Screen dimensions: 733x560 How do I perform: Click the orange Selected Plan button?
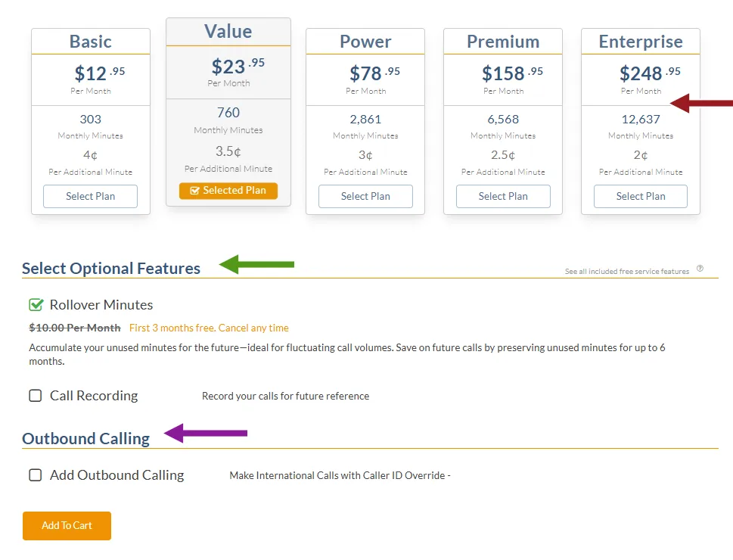228,191
